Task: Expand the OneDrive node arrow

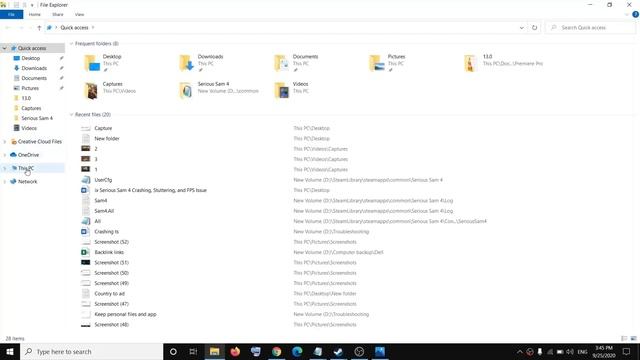Action: (4, 155)
